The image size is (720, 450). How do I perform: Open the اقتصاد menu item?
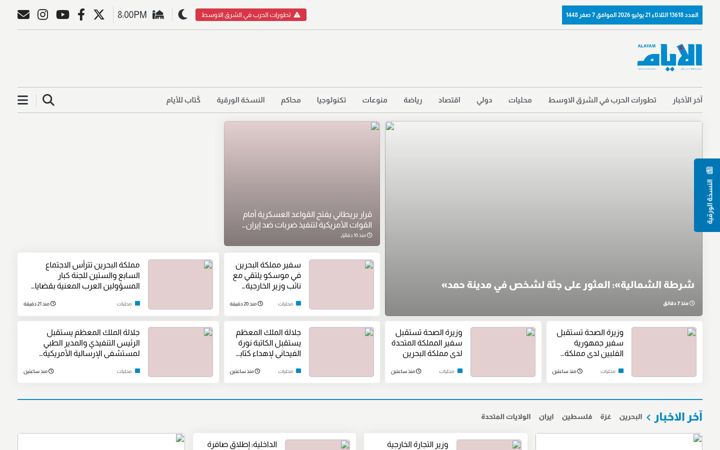[449, 100]
